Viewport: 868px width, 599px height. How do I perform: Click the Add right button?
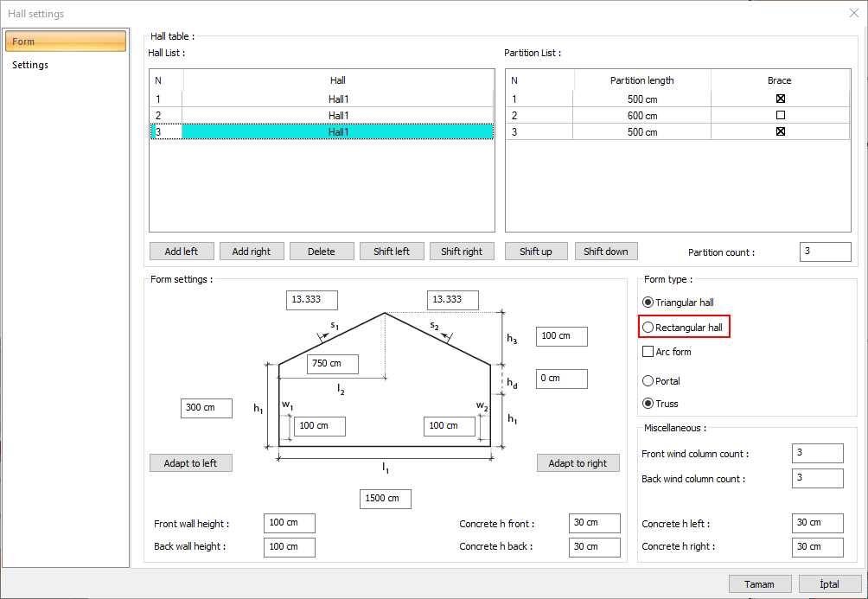(x=251, y=252)
